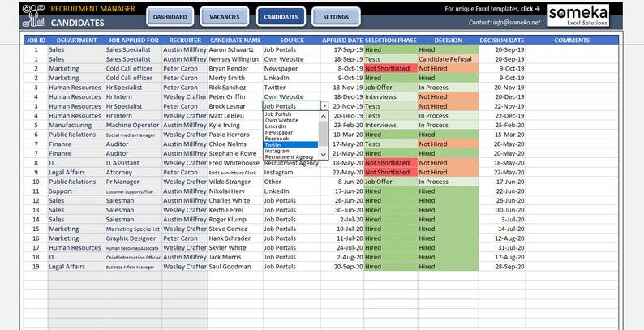Select the Candidates tab
The height and width of the screenshot is (330, 644).
281,17
